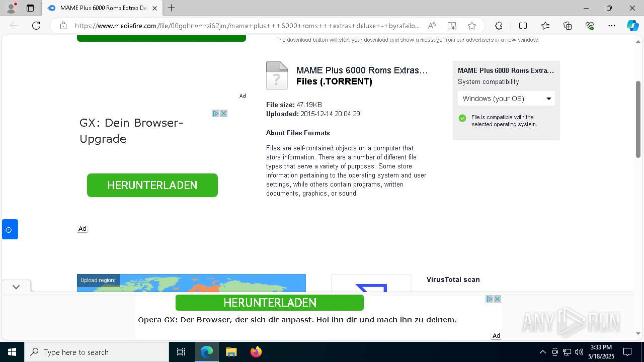Add this page to favorites
The image size is (644, 362).
tap(471, 26)
